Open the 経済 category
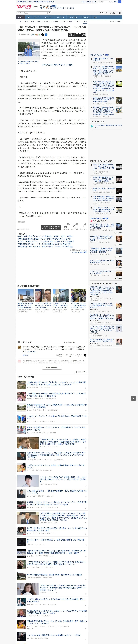 point(39,21)
